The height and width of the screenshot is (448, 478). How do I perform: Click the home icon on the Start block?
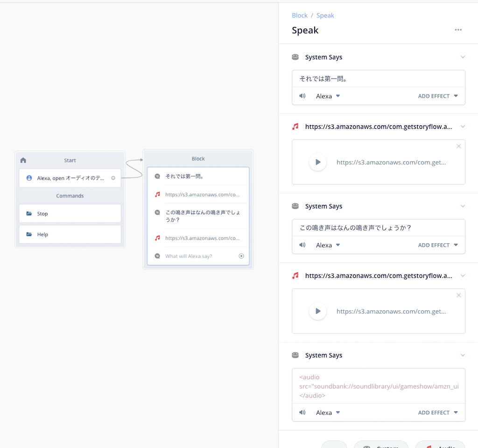[23, 160]
